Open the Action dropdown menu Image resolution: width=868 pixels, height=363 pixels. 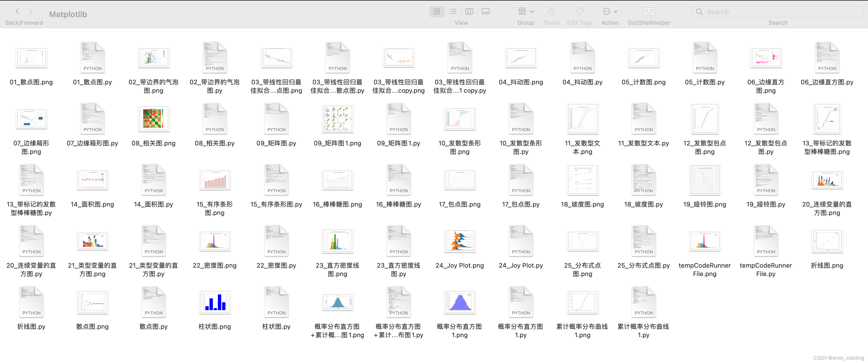click(610, 11)
